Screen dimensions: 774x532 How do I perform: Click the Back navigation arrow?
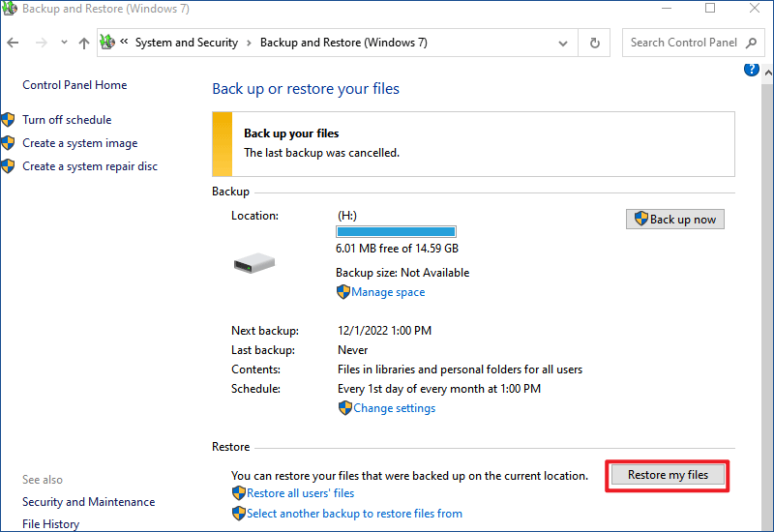tap(13, 43)
